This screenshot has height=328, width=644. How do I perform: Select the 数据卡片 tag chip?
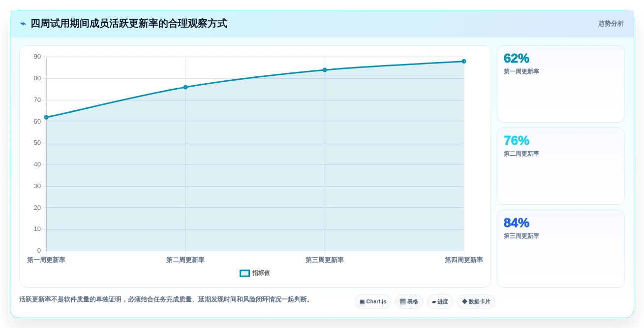click(x=476, y=302)
